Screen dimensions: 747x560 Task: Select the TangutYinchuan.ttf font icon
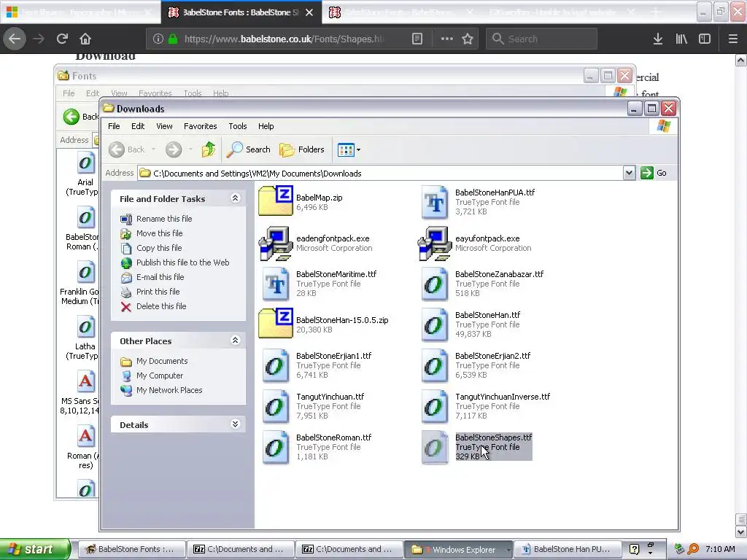(276, 407)
